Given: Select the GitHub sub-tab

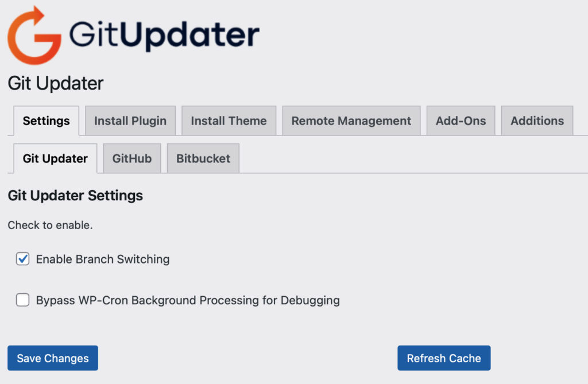Looking at the screenshot, I should 132,158.
